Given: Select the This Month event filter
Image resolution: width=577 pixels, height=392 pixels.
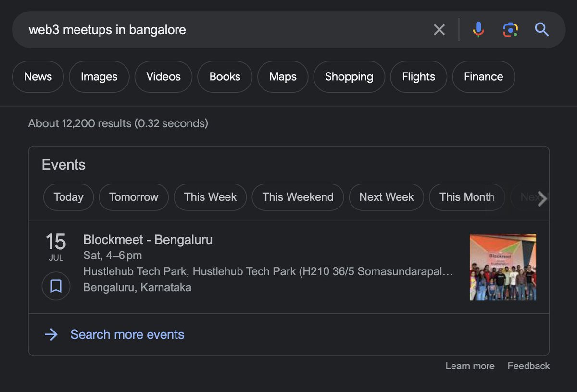Looking at the screenshot, I should click(x=466, y=197).
